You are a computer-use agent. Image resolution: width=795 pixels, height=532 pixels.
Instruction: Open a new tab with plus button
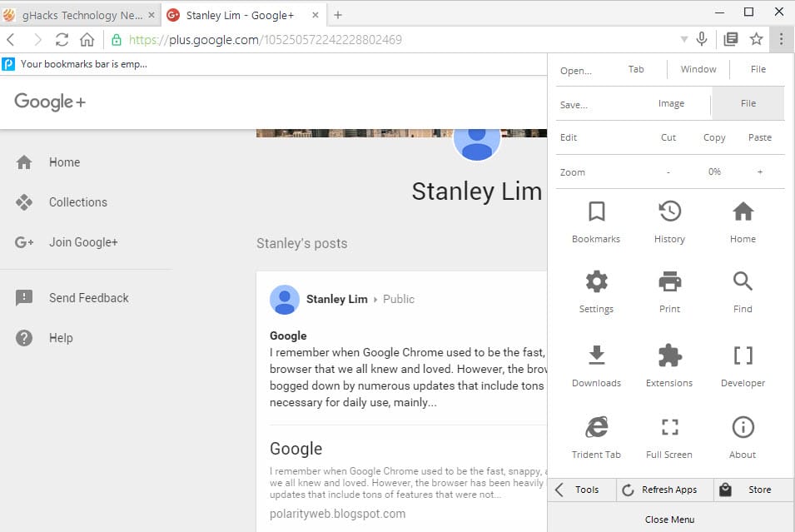coord(338,15)
